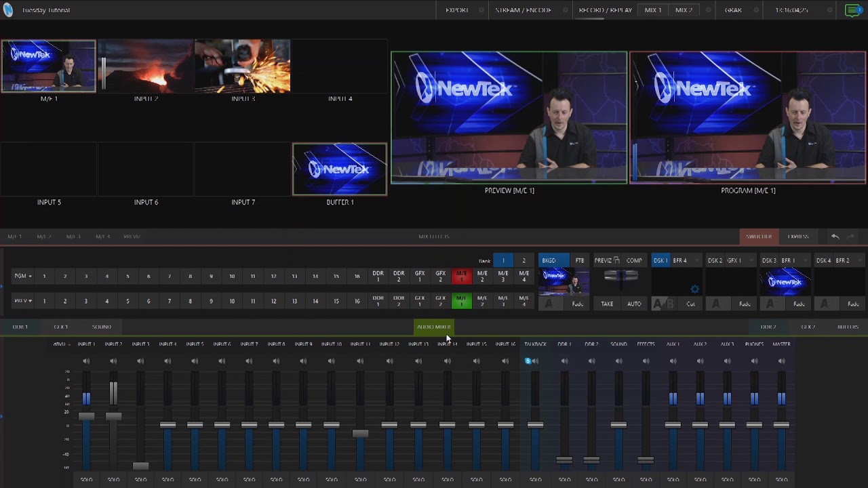
Task: Click the MASTER volume fader
Action: tap(781, 425)
